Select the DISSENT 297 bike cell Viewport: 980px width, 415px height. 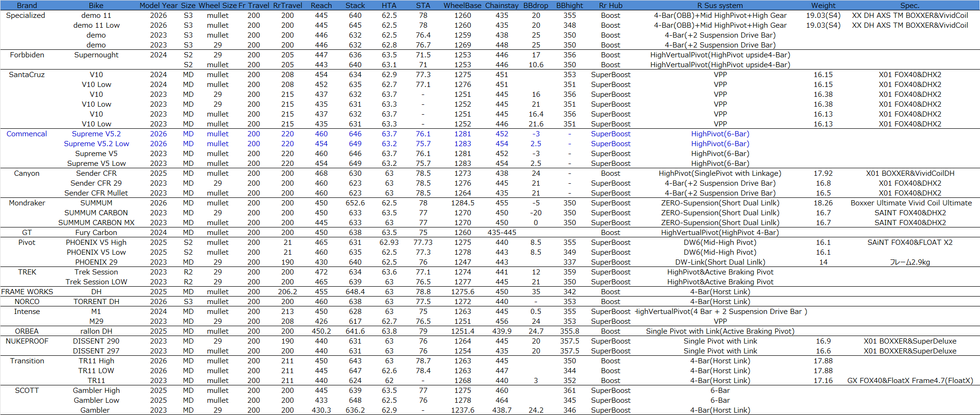coord(96,351)
